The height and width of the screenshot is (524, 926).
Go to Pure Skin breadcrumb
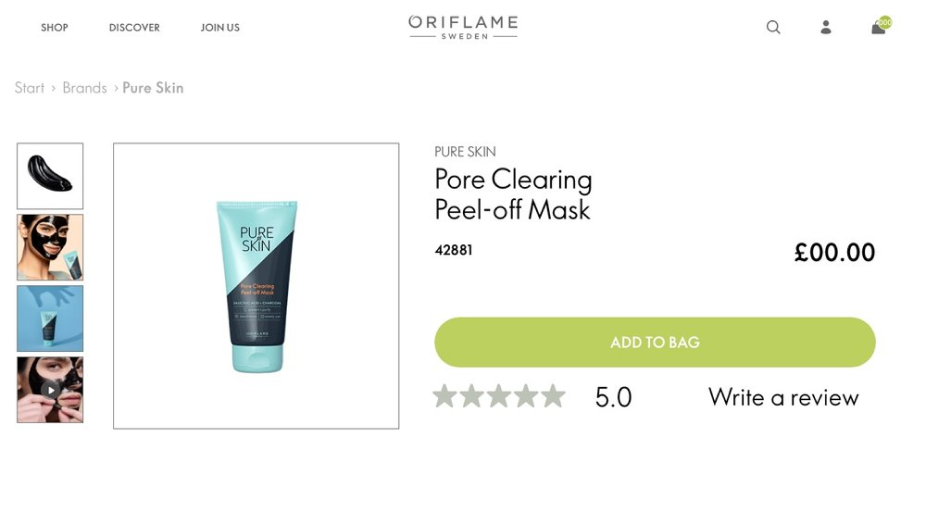coord(153,88)
